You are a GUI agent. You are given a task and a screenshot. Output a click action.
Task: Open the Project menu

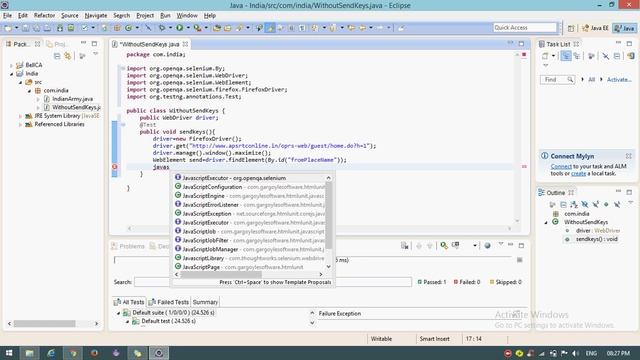point(145,16)
